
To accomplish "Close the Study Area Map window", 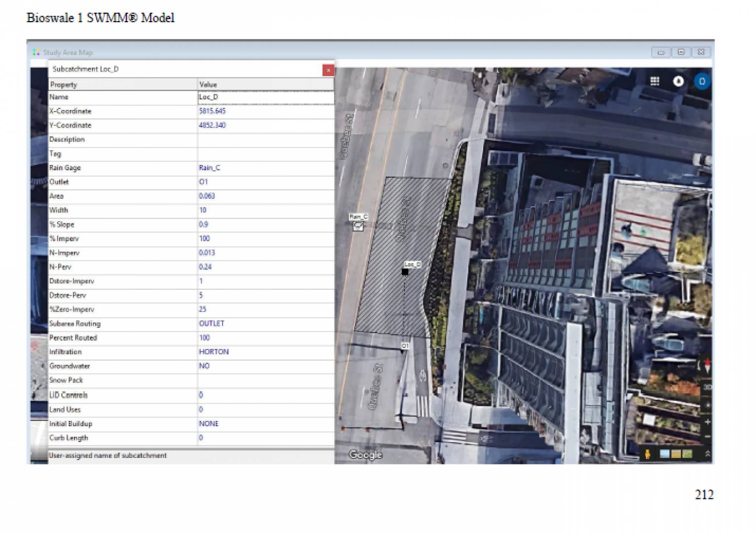I will (701, 52).
